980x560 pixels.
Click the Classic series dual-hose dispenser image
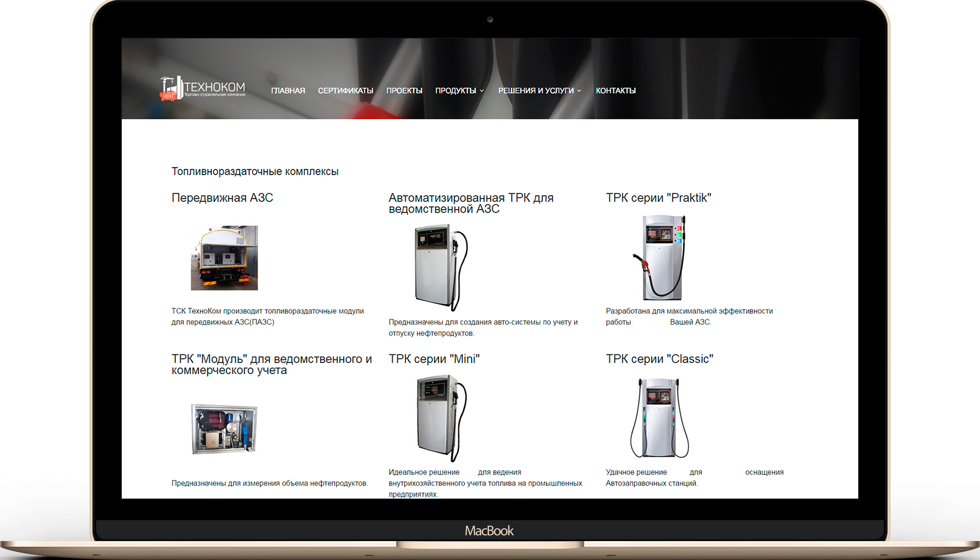(x=659, y=418)
